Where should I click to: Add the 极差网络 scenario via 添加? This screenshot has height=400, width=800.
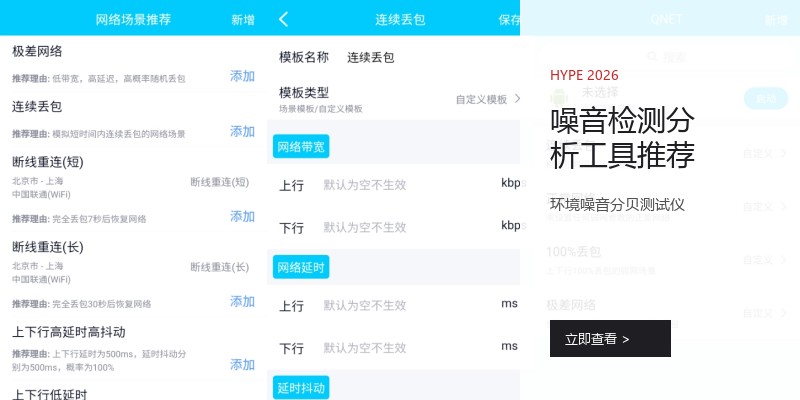point(242,76)
